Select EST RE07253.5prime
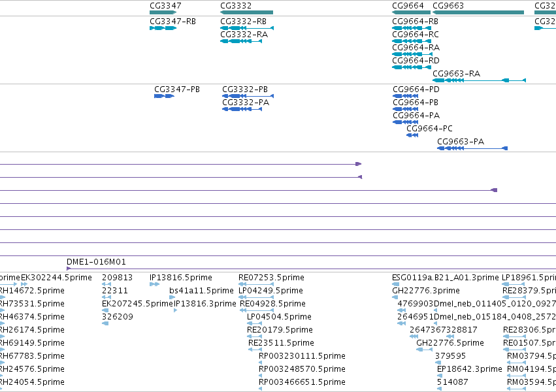556x392 pixels. [x=271, y=278]
